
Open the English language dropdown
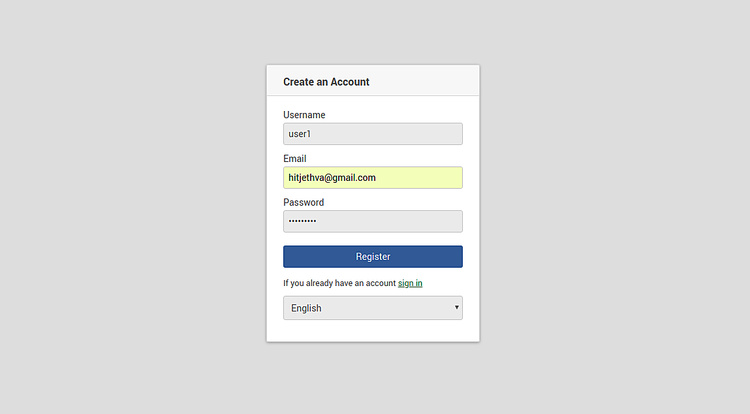point(372,308)
